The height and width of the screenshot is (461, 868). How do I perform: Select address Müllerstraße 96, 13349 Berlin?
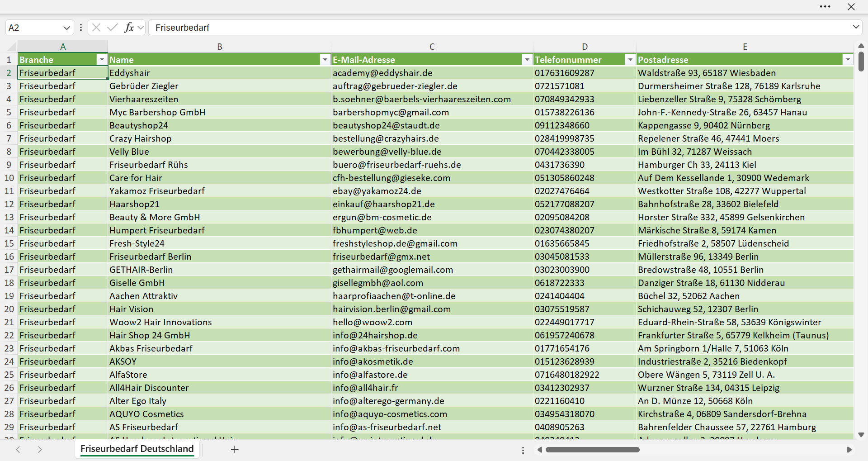(x=745, y=257)
